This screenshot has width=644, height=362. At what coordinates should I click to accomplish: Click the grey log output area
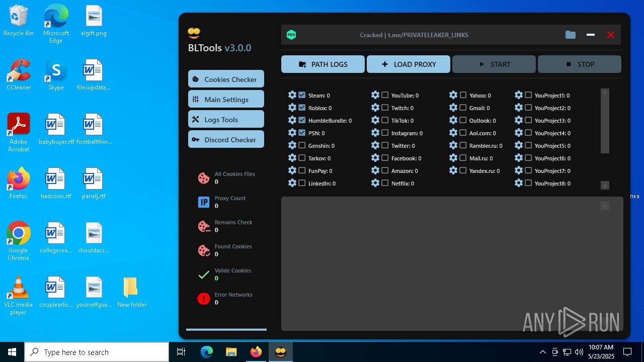(452, 263)
